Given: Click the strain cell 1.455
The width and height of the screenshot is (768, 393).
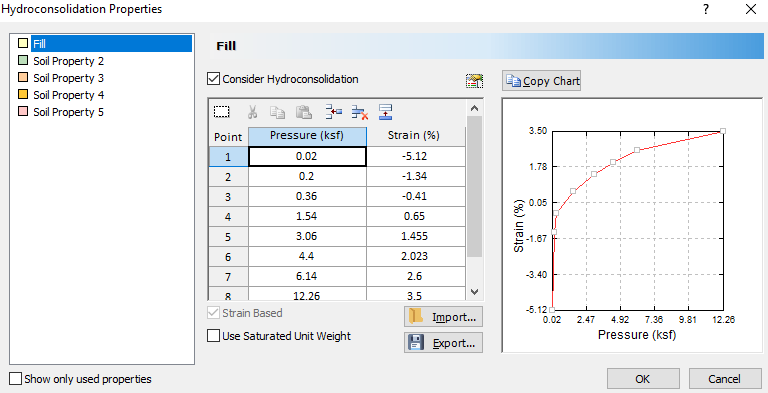Looking at the screenshot, I should click(x=415, y=237).
